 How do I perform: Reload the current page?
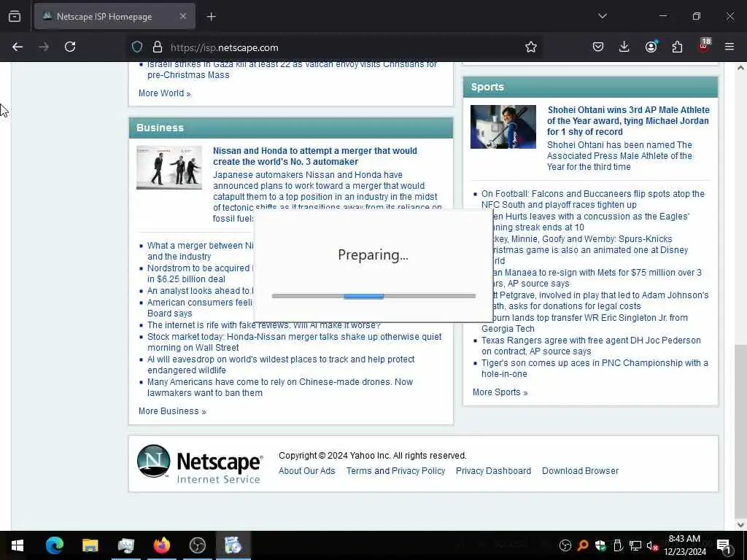pos(70,47)
